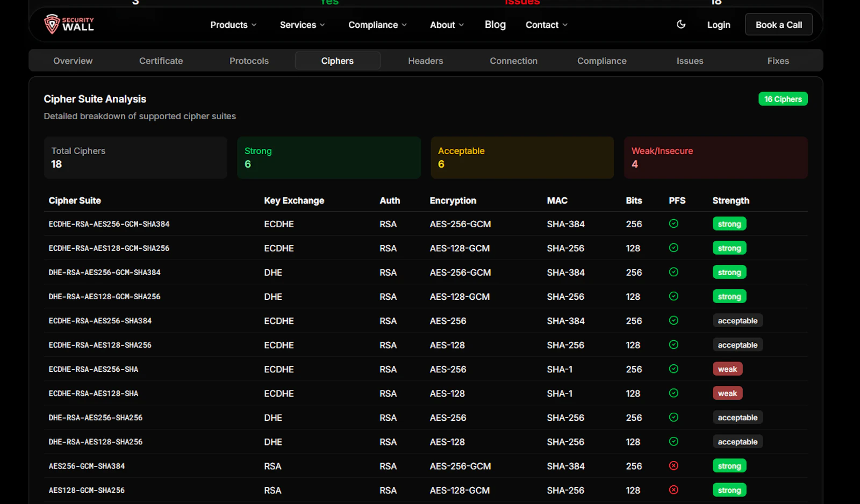Click the MAC column header
860x504 pixels.
click(x=557, y=200)
